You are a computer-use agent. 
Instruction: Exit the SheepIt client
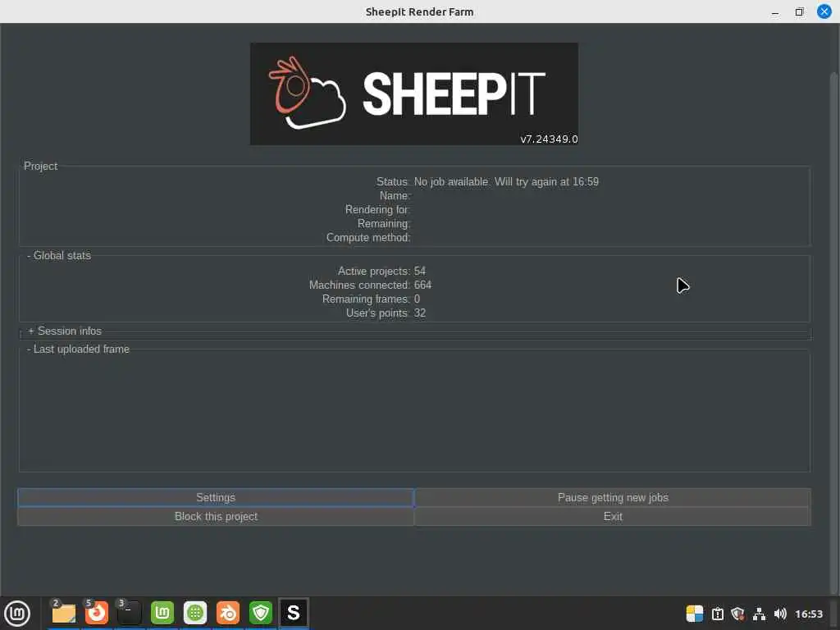pyautogui.click(x=612, y=516)
